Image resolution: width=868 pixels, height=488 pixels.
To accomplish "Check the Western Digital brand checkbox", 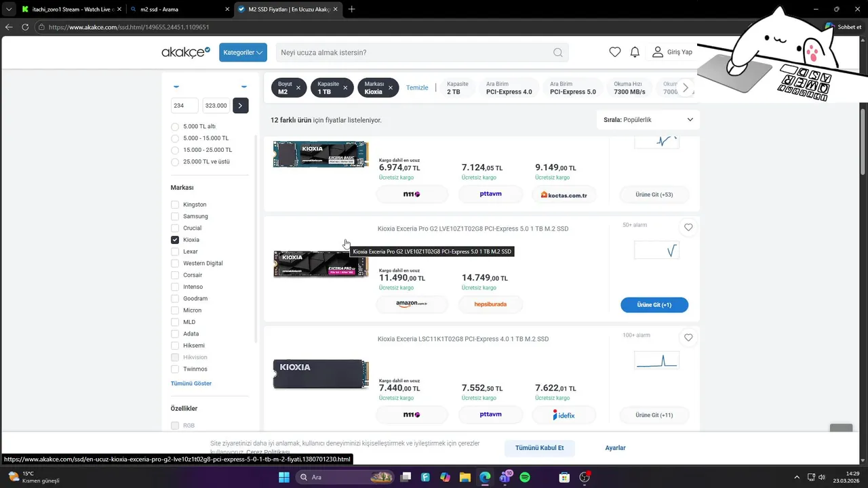I will [x=175, y=263].
